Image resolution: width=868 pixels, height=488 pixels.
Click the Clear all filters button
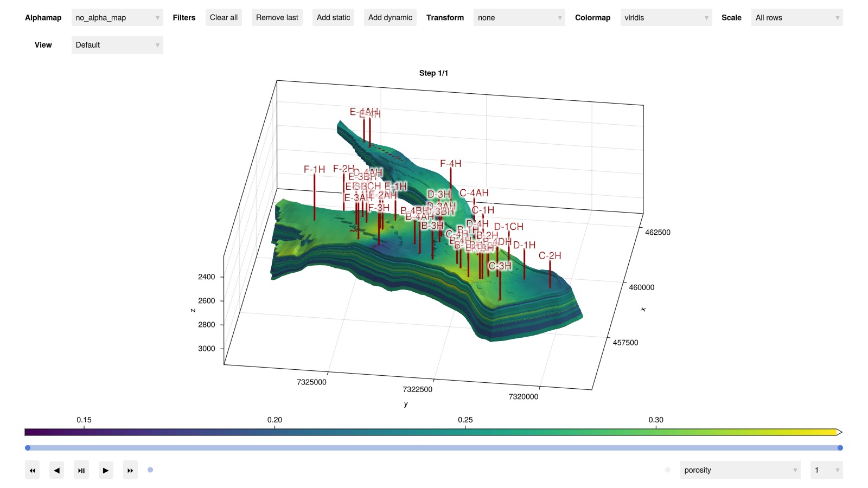(x=224, y=18)
